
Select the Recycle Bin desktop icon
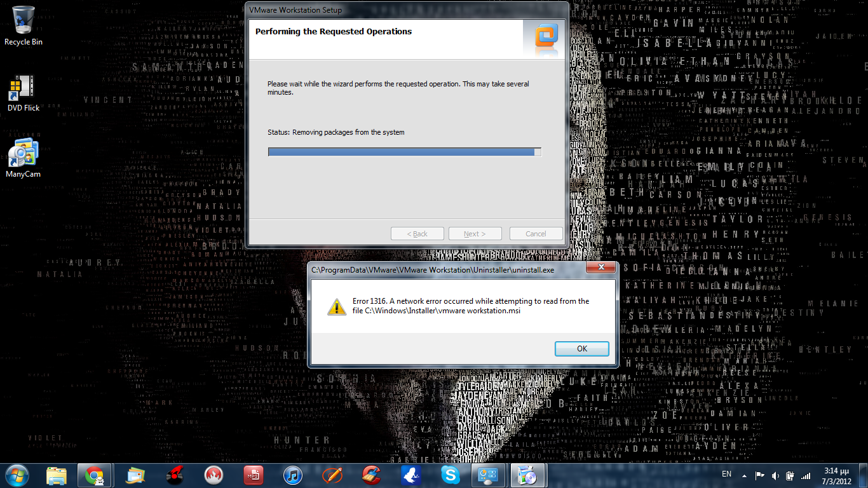click(24, 26)
